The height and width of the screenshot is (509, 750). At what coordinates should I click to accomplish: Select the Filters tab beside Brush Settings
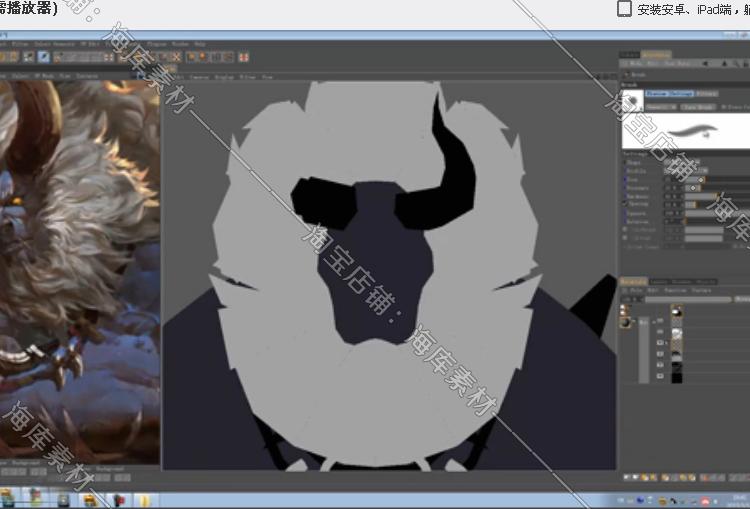pyautogui.click(x=706, y=94)
